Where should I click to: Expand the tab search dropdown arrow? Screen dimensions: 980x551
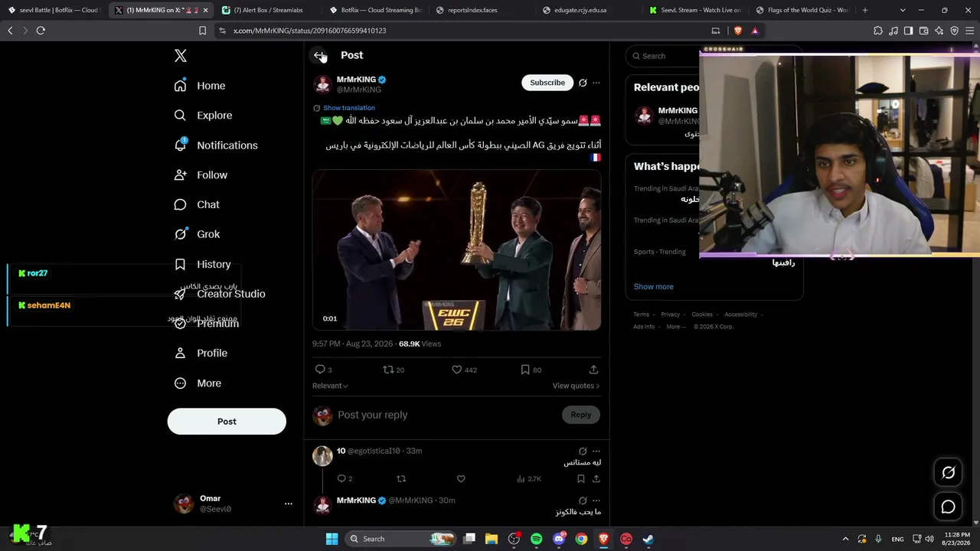pyautogui.click(x=903, y=11)
